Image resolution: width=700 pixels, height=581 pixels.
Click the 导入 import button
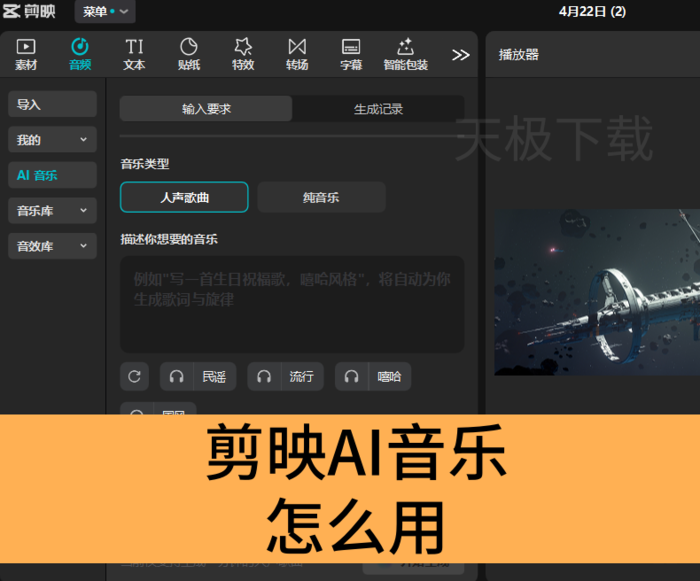(x=52, y=104)
